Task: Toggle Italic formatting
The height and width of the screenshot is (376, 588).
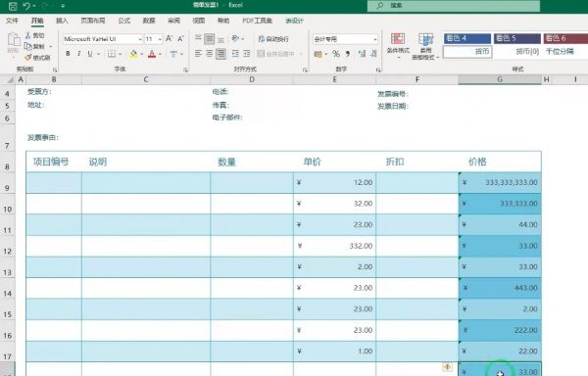Action: (x=78, y=54)
